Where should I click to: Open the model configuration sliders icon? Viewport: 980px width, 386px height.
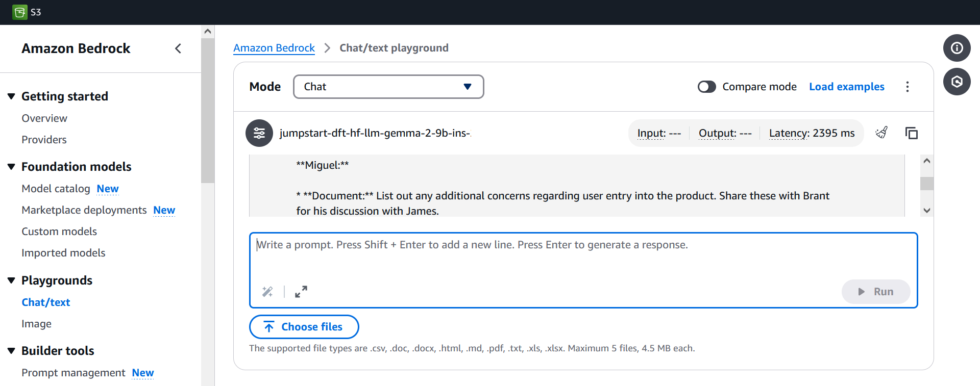(259, 133)
